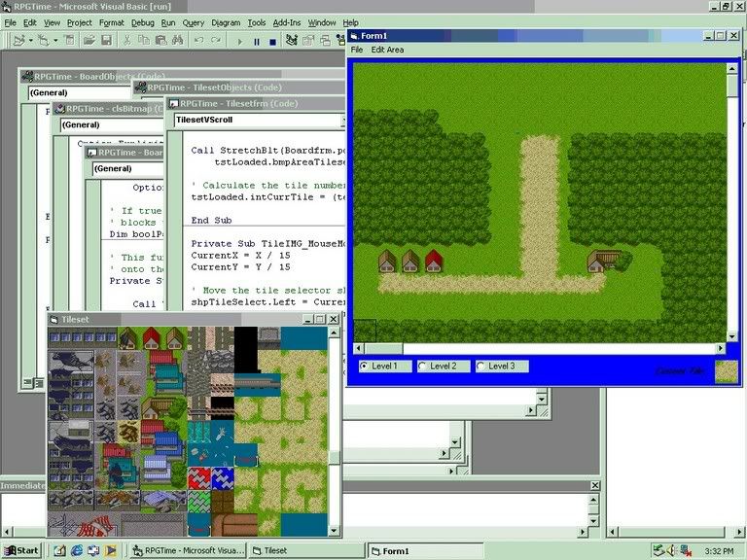The height and width of the screenshot is (560, 747).
Task: Launch Internet Explorer from Quick Launch
Action: point(77,551)
